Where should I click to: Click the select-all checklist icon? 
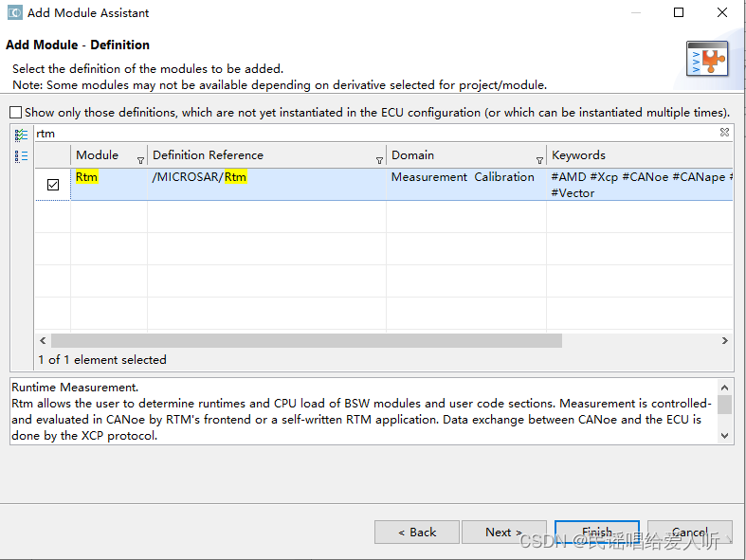[22, 135]
